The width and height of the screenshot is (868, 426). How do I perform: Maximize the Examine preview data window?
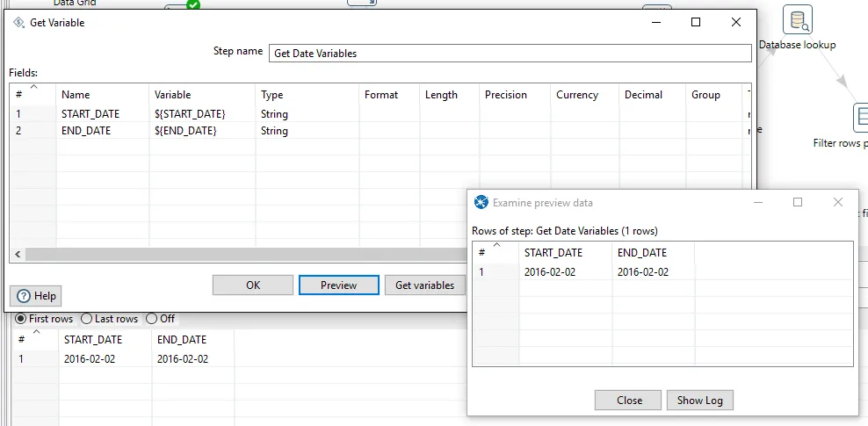tap(797, 203)
